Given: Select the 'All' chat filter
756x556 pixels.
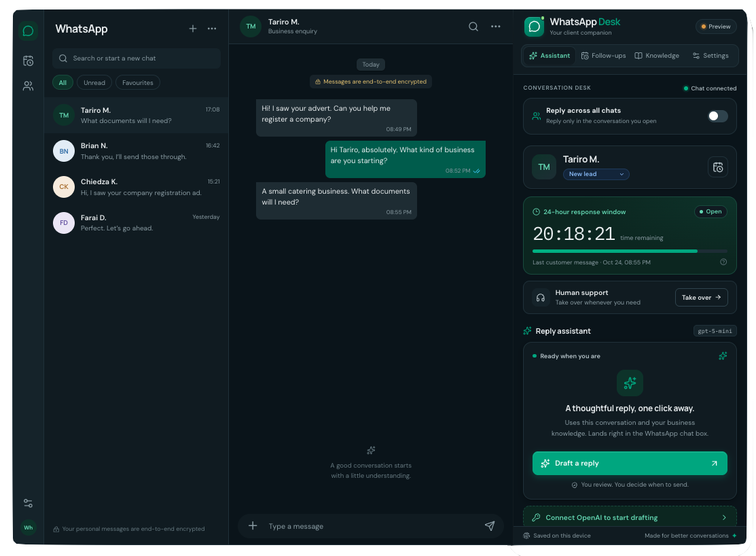Looking at the screenshot, I should coord(62,82).
